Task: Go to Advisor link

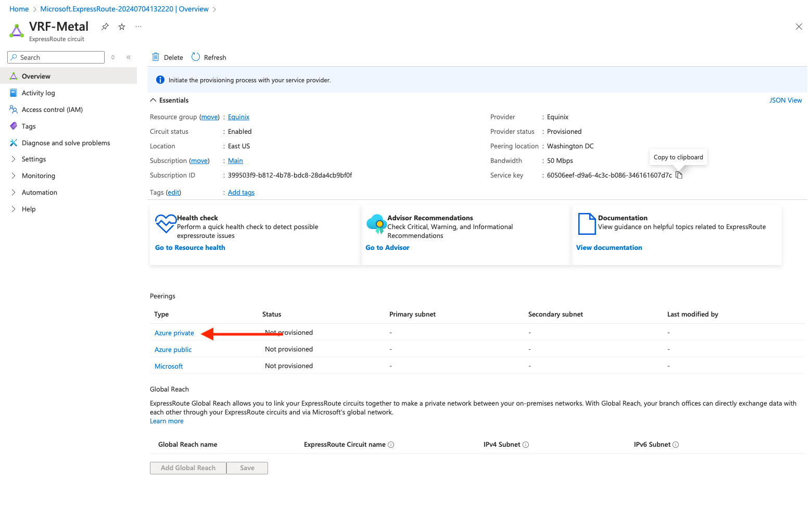Action: 387,248
